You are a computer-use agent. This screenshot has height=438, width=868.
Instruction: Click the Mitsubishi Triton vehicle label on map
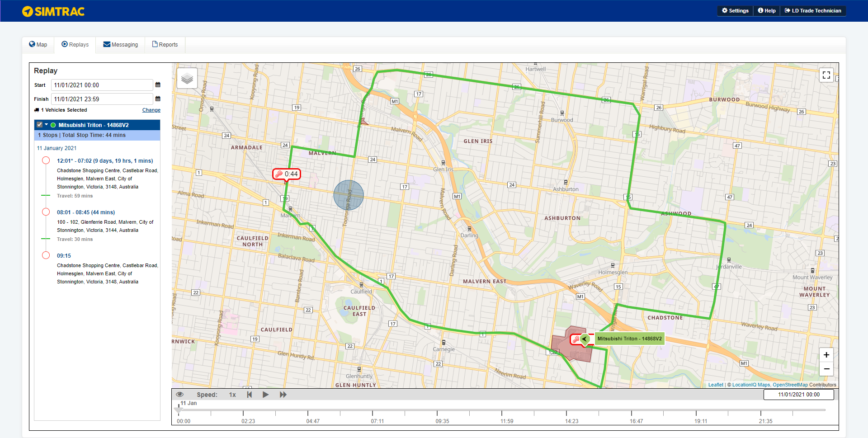coord(629,339)
